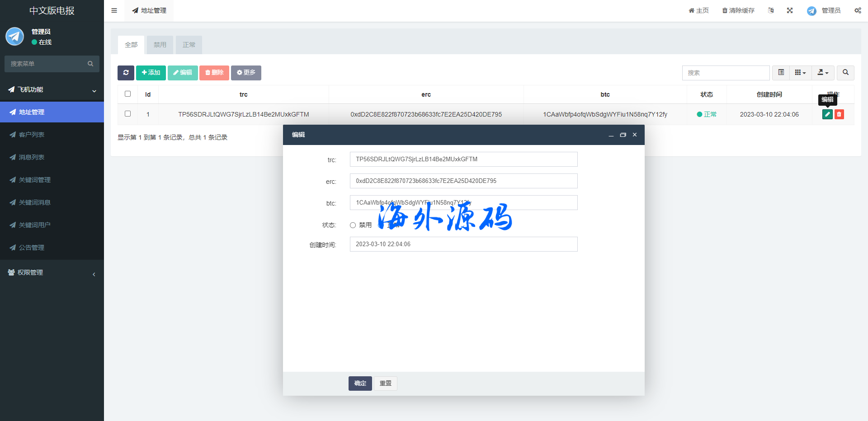The width and height of the screenshot is (868, 421).
Task: Click the green edit pencil row icon
Action: click(827, 114)
